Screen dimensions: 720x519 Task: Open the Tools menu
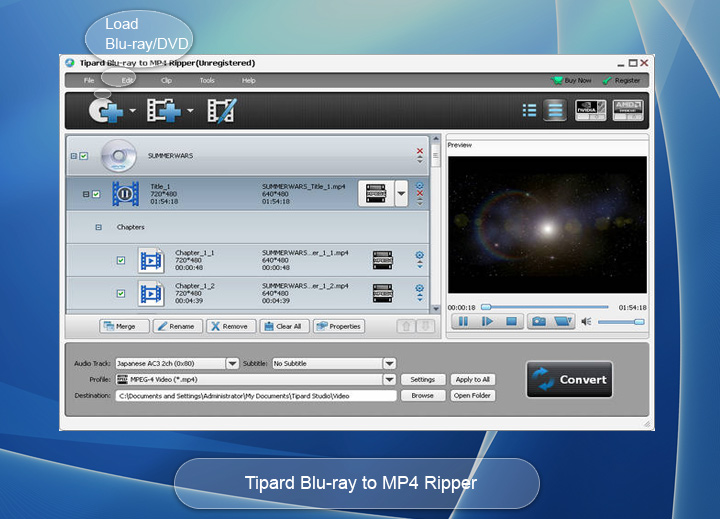click(x=207, y=80)
